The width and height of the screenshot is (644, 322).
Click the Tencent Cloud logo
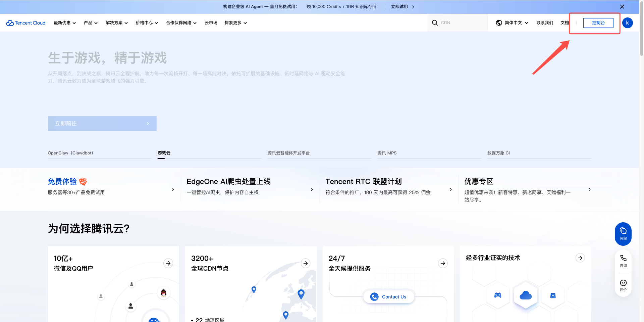pos(26,23)
